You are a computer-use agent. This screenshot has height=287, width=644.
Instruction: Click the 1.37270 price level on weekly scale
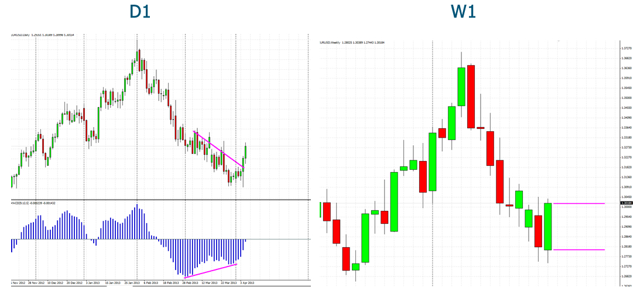coord(627,48)
